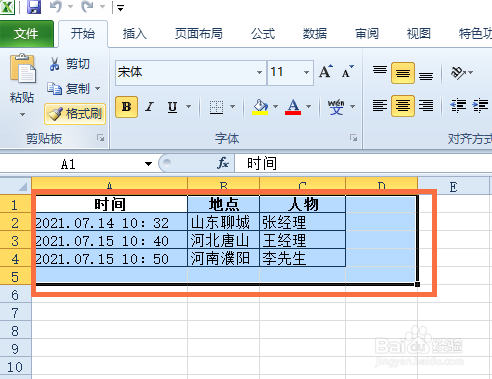Click the Undo arrow icon
This screenshot has width=492, height=379.
(x=56, y=7)
